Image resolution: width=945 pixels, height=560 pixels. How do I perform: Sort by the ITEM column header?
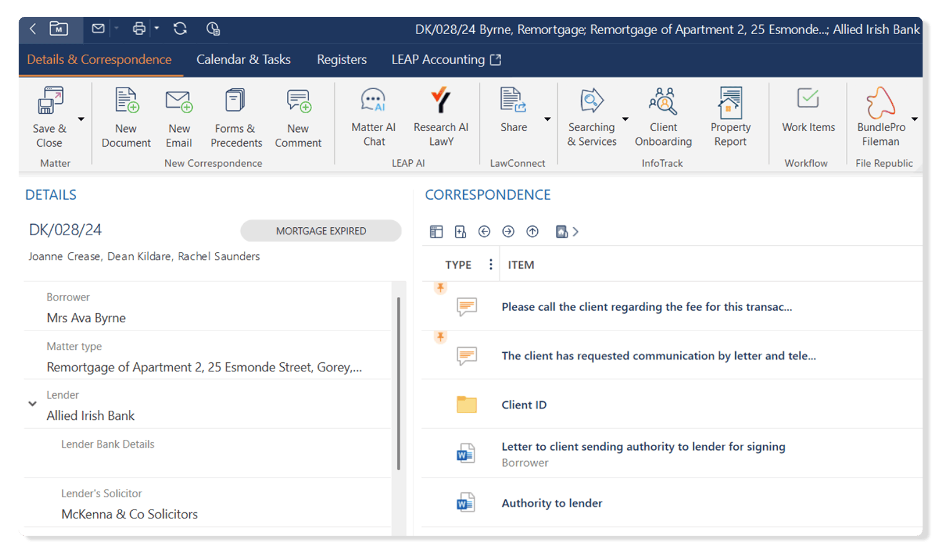click(521, 265)
